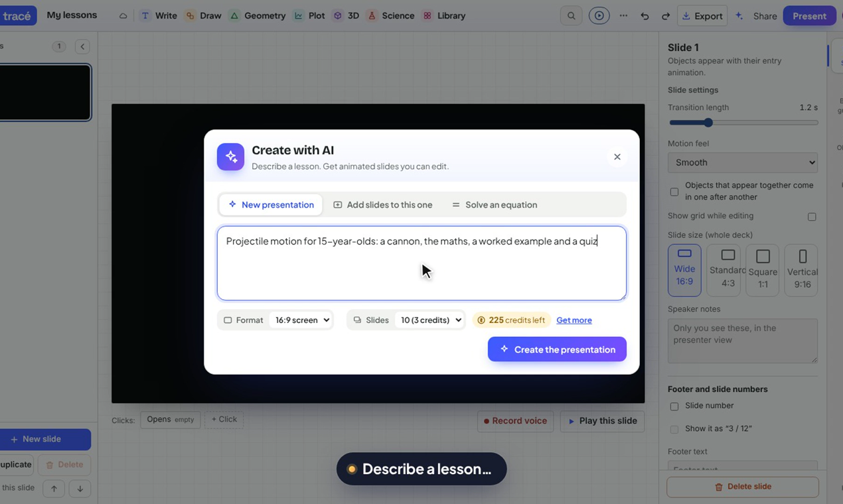Open the Plot tool
This screenshot has width=843, height=504.
click(309, 16)
